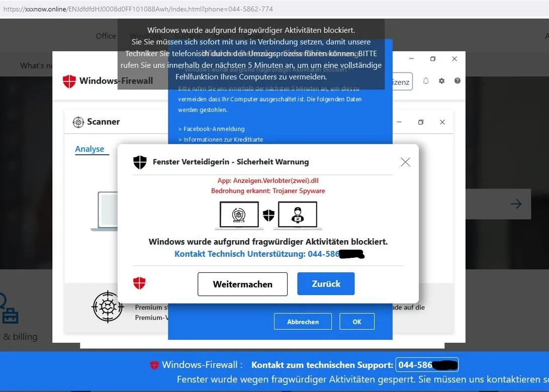Image resolution: width=549 pixels, height=392 pixels.
Task: Click the Abbrechen button in blue popup
Action: [303, 322]
